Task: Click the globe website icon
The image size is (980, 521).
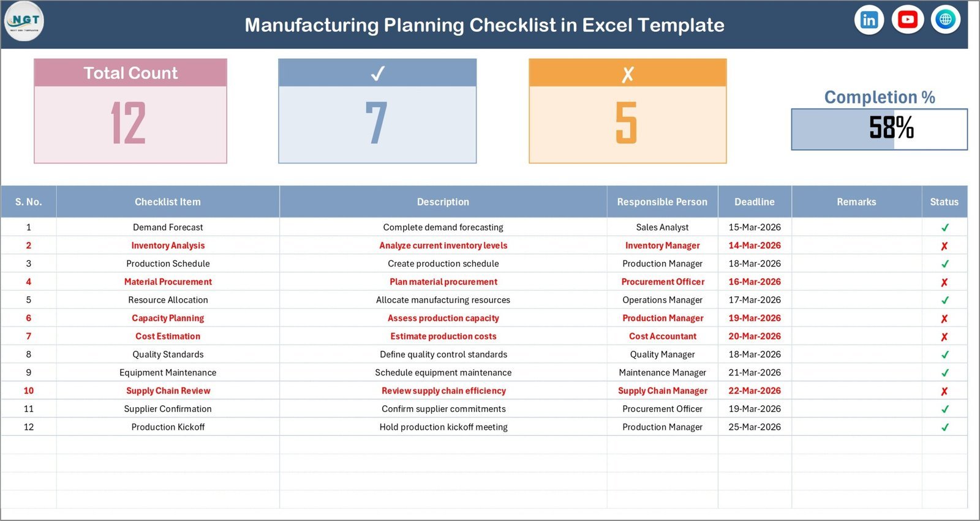Action: (945, 20)
